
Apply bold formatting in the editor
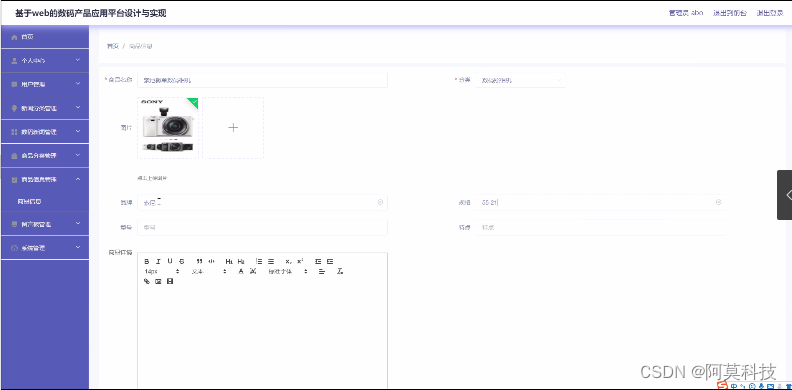pyautogui.click(x=147, y=261)
